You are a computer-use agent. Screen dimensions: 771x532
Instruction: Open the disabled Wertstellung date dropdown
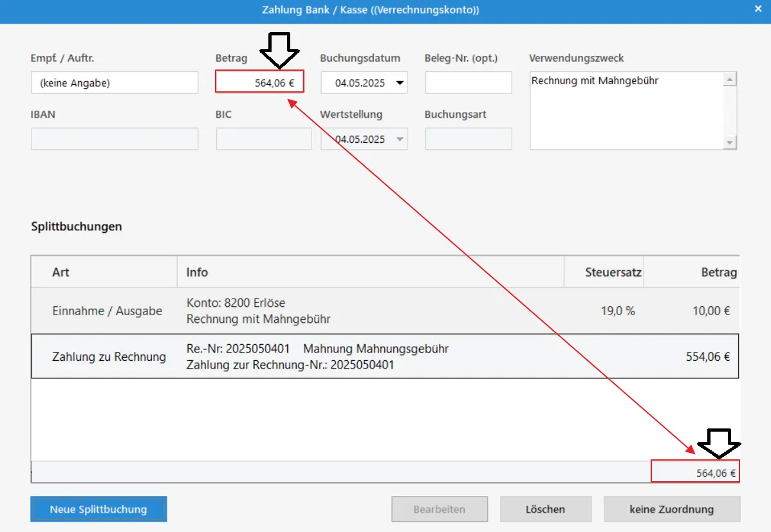(400, 140)
